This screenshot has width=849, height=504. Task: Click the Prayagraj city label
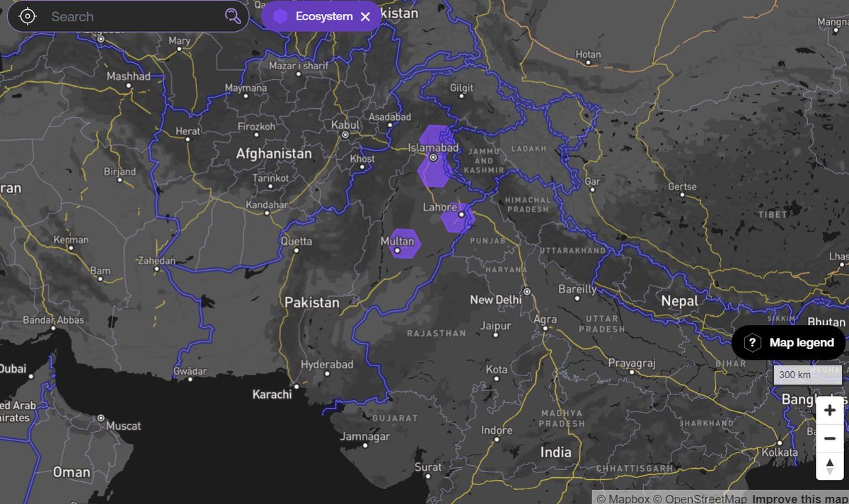(632, 363)
